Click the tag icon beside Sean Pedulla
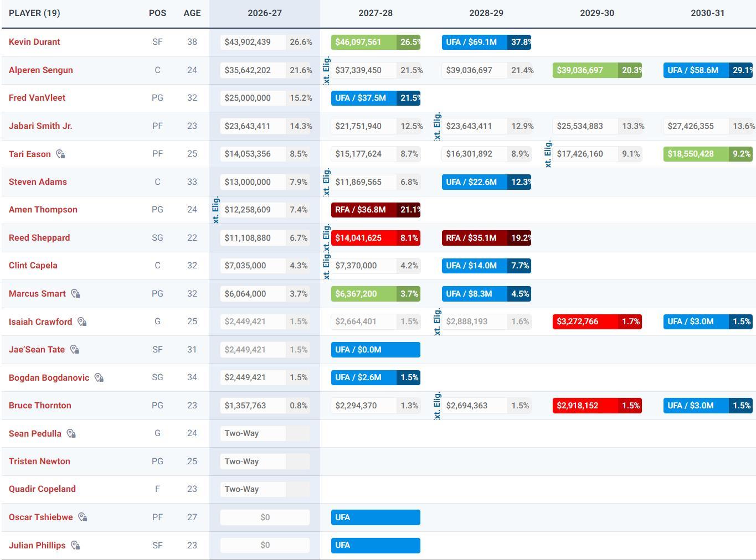 coord(71,434)
